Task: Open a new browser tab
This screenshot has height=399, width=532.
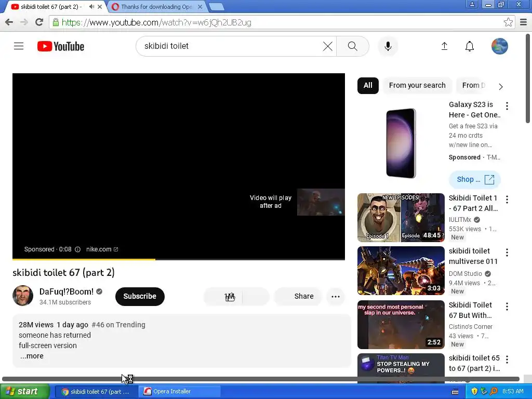Action: point(216,6)
